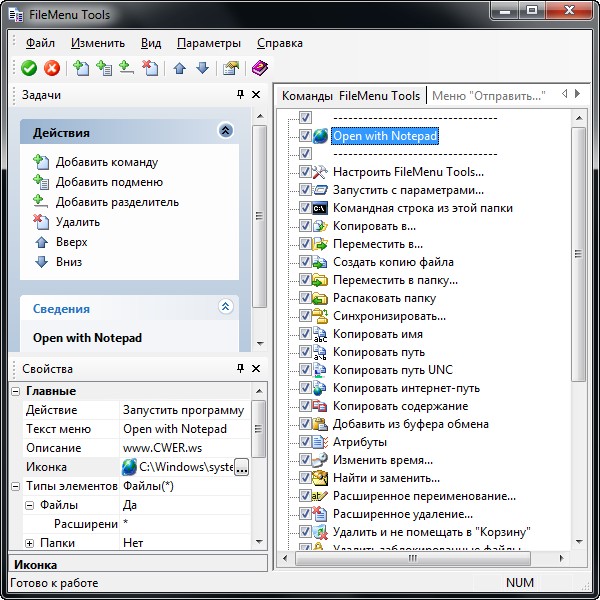Collapse the Действия section chevron

(x=226, y=131)
